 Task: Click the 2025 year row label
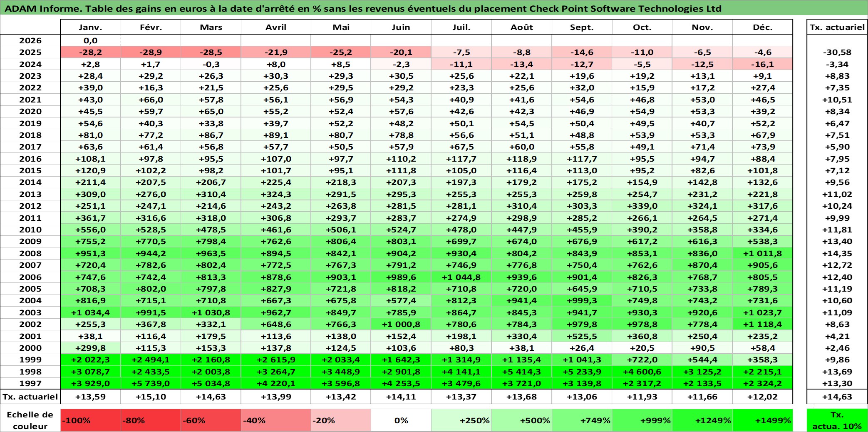point(30,52)
